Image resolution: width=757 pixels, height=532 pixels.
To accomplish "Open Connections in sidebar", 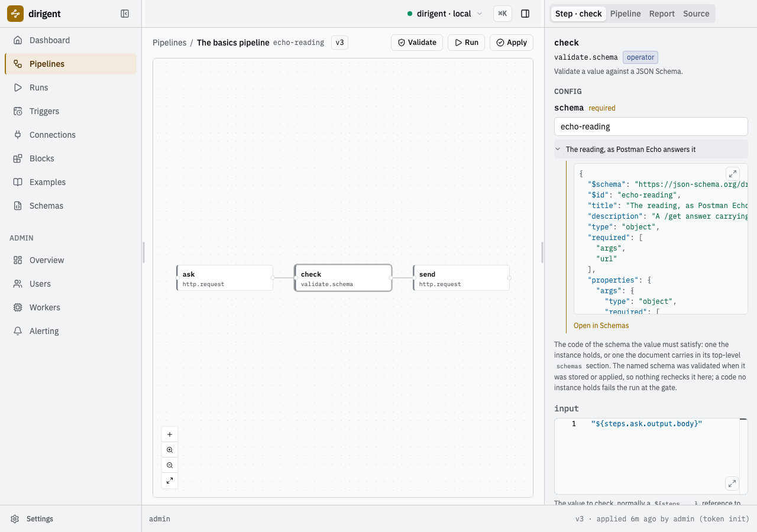I will [x=70, y=135].
